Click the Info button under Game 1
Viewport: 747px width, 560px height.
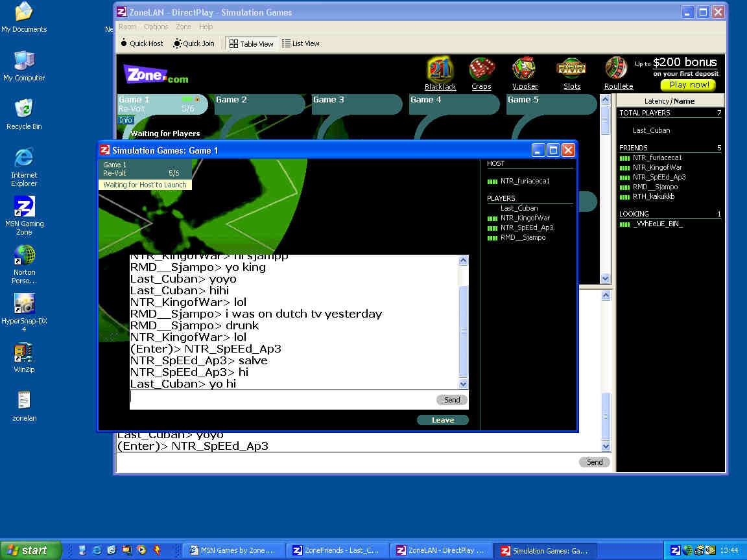click(126, 120)
